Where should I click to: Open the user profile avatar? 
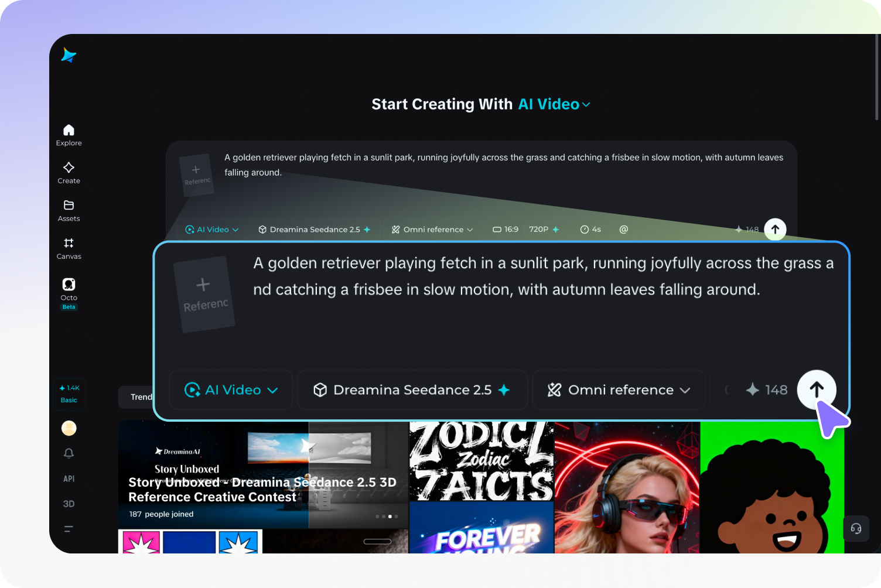point(69,428)
